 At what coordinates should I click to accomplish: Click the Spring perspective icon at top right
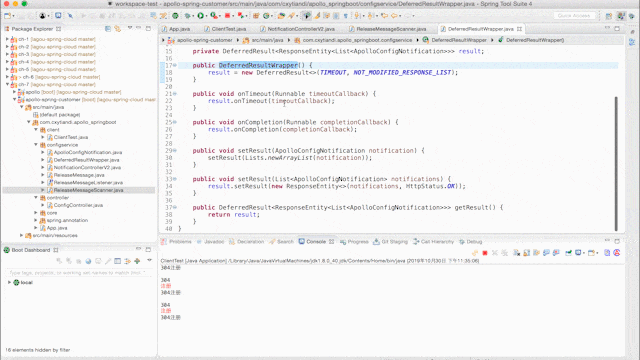pyautogui.click(x=631, y=16)
